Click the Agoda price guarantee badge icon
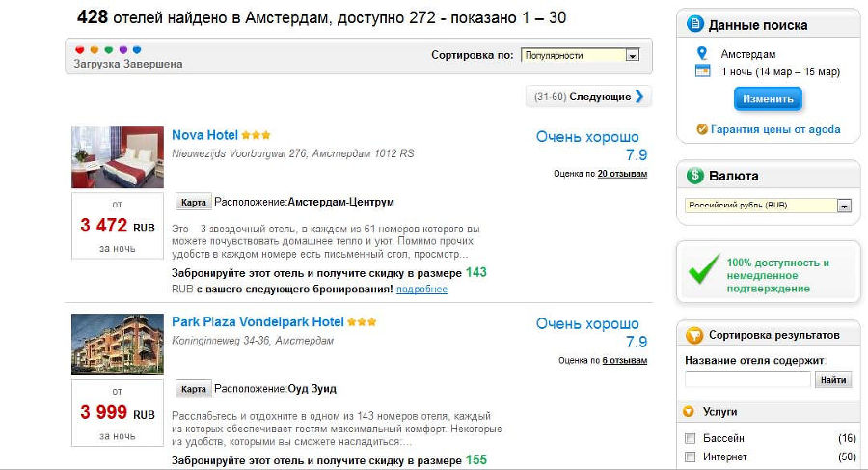Viewport: 868px width, 470px height. click(702, 129)
